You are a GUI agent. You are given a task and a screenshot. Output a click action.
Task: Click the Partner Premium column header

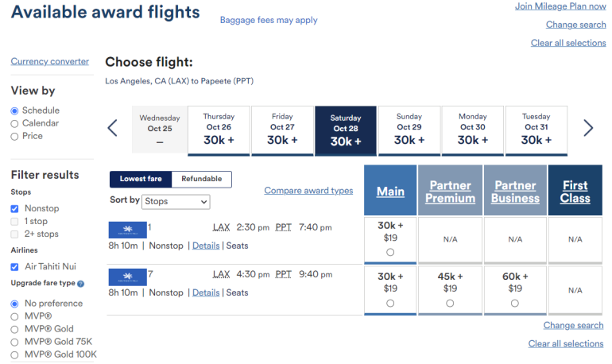pos(450,192)
